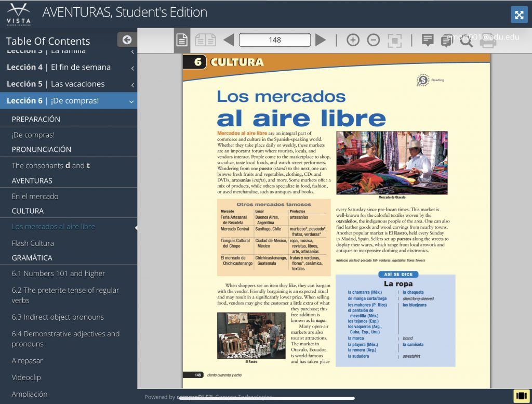Select the GRAMÁTICA section
Image resolution: width=532 pixels, height=404 pixels.
point(32,258)
